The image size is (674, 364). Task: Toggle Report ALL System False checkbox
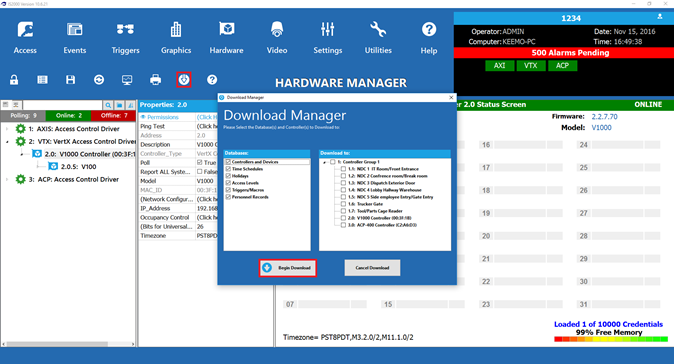tap(199, 171)
